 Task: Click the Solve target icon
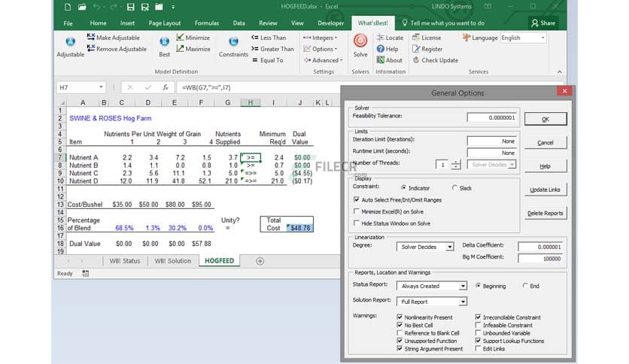pos(360,41)
